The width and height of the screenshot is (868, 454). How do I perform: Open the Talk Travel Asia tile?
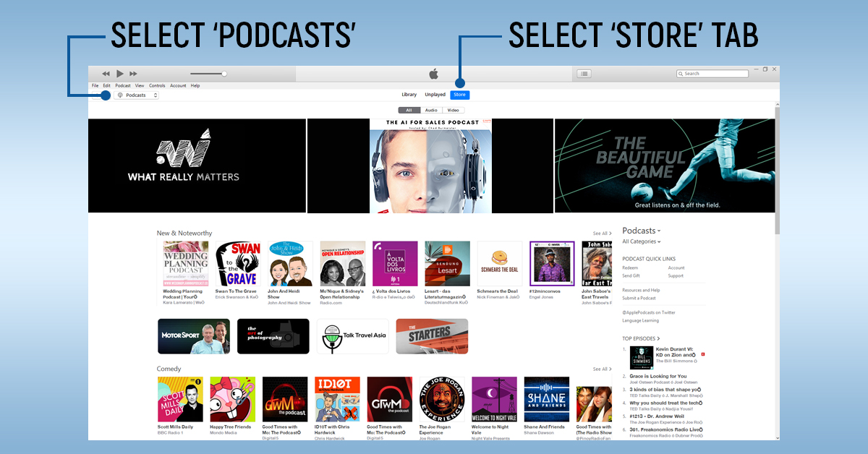353,336
